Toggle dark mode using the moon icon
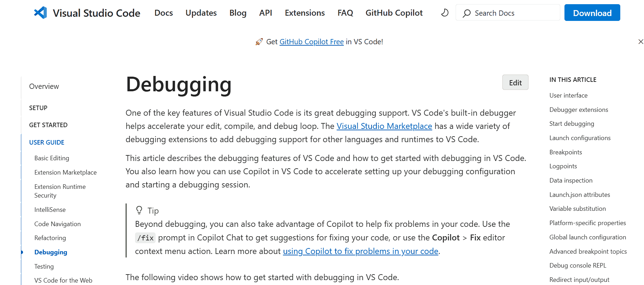This screenshot has width=644, height=285. [x=444, y=13]
